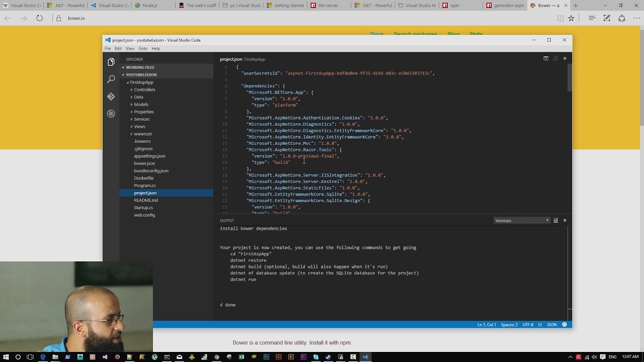Open Make a Web Note tool
The height and width of the screenshot is (362, 644).
(607, 18)
